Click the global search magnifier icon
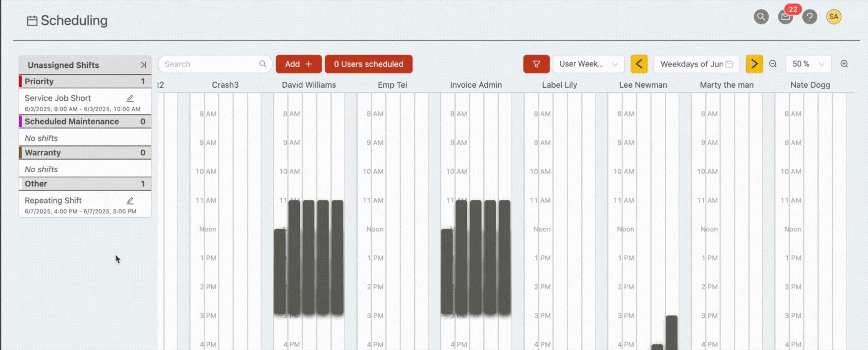Screen dimensions: 868x350 [x=761, y=17]
